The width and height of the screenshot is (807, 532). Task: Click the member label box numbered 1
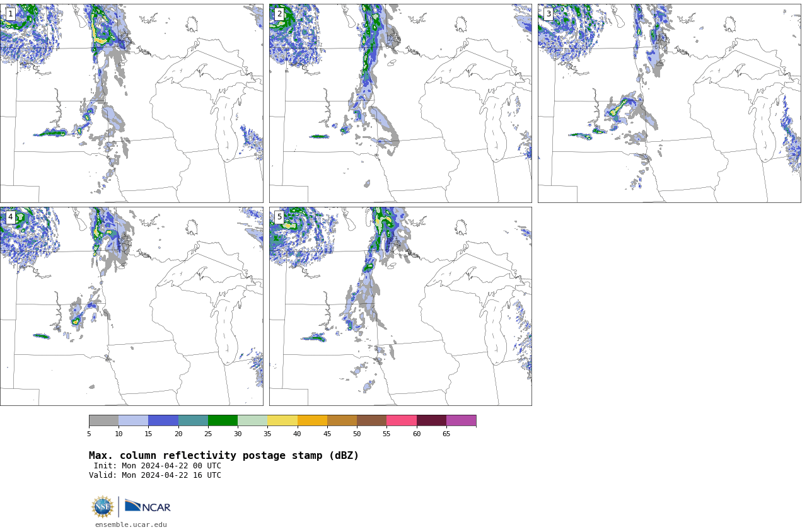click(10, 14)
